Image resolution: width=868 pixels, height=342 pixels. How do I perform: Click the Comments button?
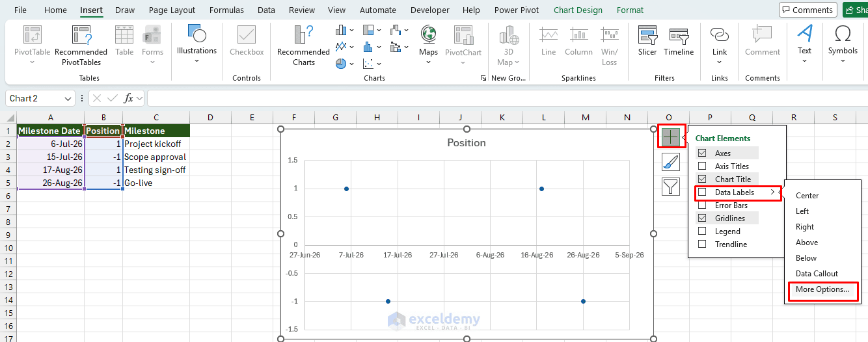click(807, 10)
